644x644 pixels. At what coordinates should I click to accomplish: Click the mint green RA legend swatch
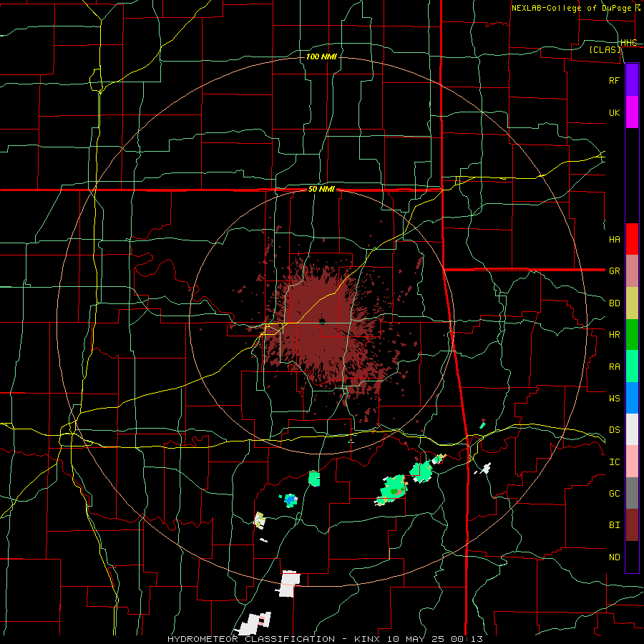pyautogui.click(x=632, y=366)
